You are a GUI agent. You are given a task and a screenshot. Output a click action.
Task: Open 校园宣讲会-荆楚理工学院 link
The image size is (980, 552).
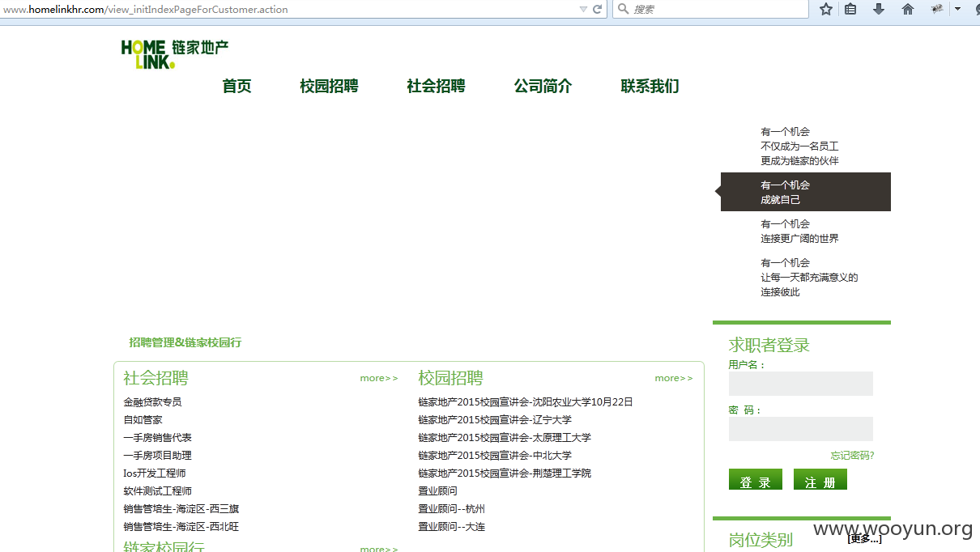(505, 473)
